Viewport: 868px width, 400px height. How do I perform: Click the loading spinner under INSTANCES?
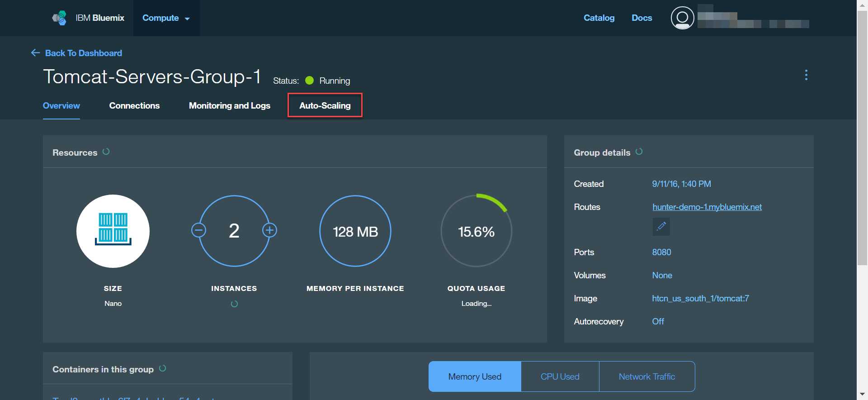click(234, 304)
